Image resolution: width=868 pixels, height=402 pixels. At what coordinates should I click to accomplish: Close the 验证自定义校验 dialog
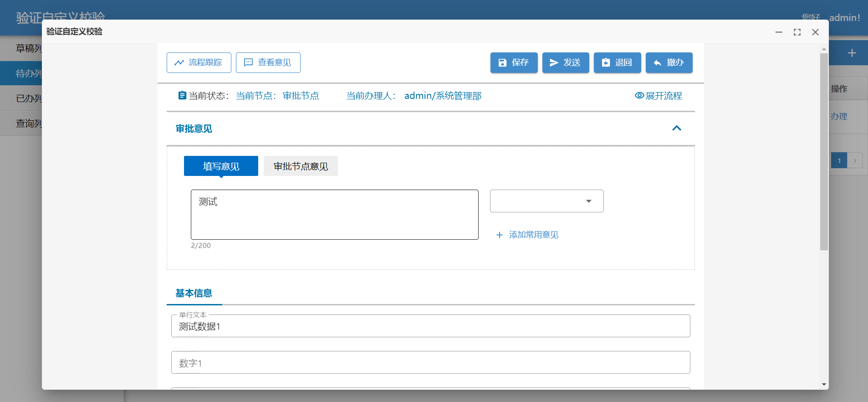815,32
